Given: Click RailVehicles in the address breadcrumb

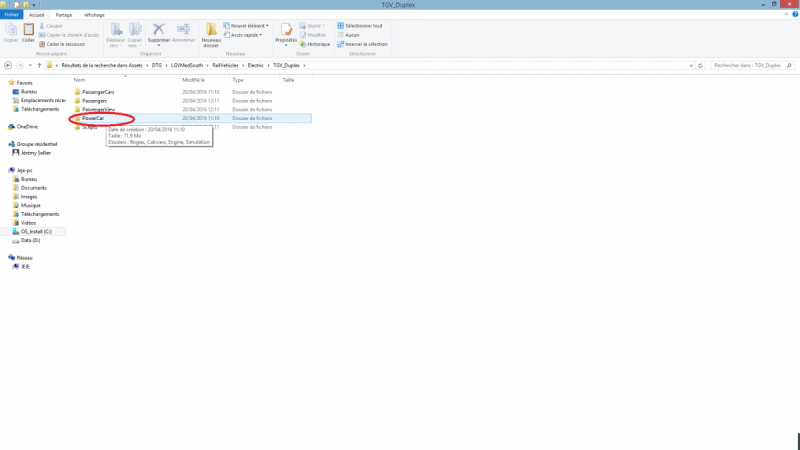Looking at the screenshot, I should click(x=225, y=65).
